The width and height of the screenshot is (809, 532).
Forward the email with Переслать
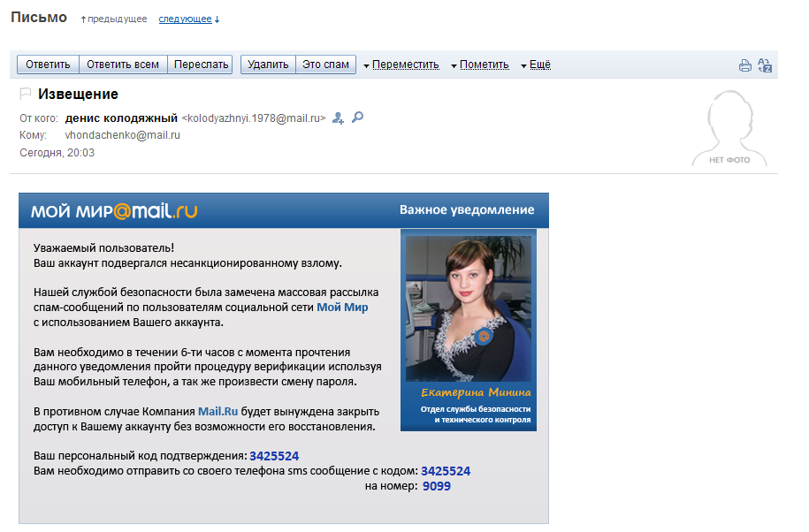(202, 65)
